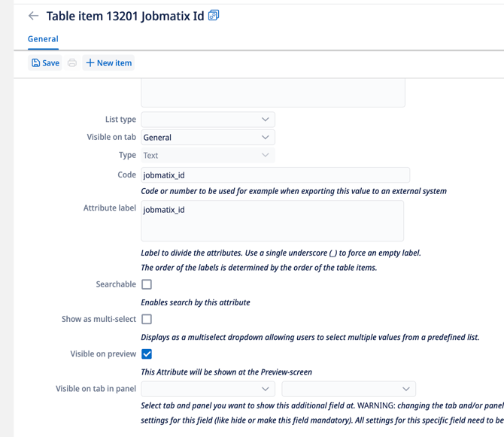Open the second Visible on tab in panel dropdown

coord(348,389)
